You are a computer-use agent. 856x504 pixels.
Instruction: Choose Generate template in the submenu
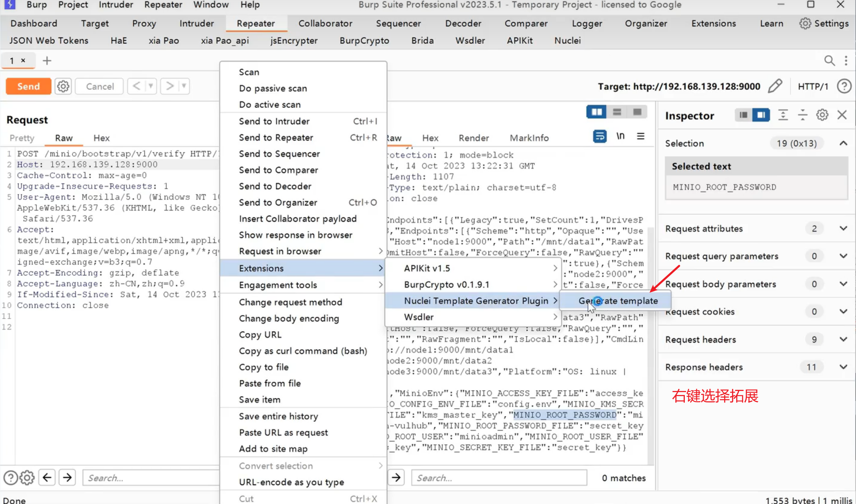(x=618, y=301)
